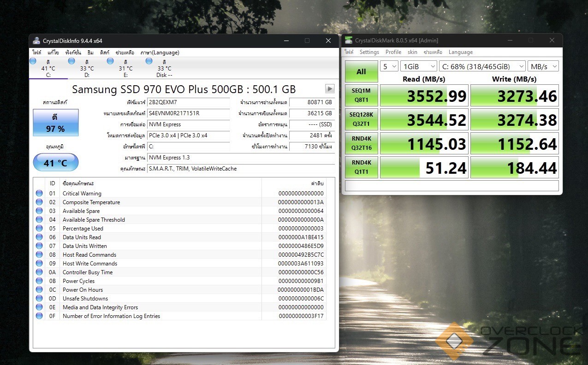Image resolution: width=588 pixels, height=365 pixels.
Task: Select disk E: status orb at 31 °C
Action: (110, 61)
